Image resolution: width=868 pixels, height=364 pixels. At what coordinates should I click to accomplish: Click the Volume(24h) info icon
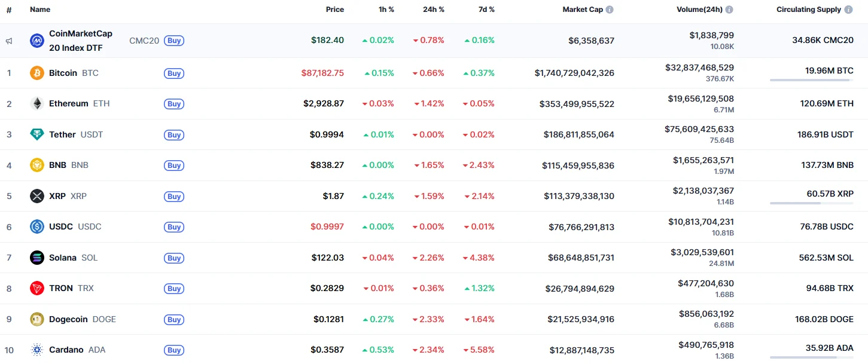[x=729, y=10]
